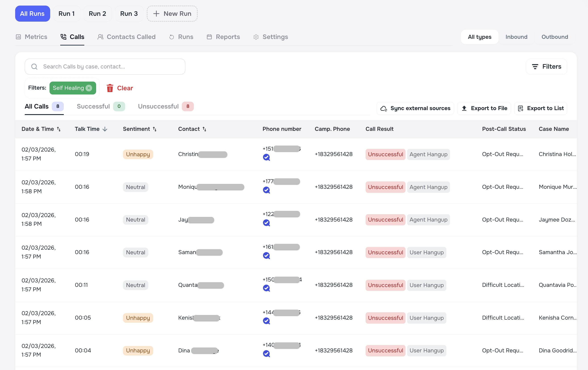Toggle sorting on the Date & Time column

point(59,129)
